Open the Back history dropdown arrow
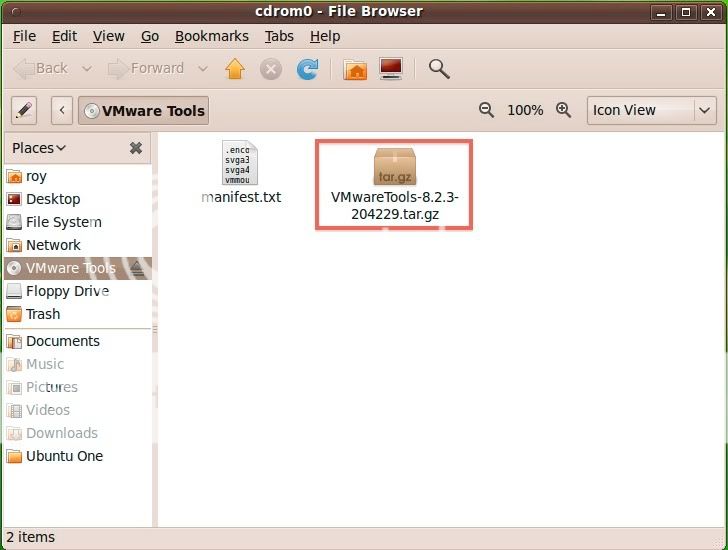 coord(86,69)
